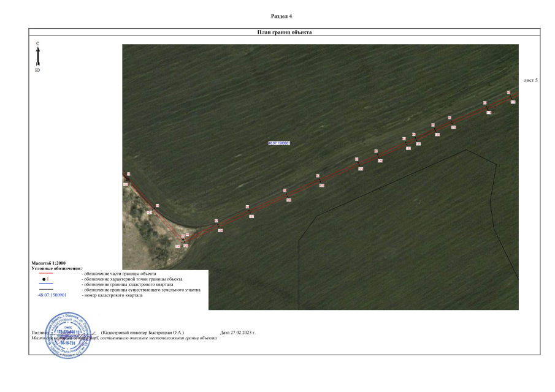
Task: Click the north arrow compass symbol
Action: coord(38,57)
